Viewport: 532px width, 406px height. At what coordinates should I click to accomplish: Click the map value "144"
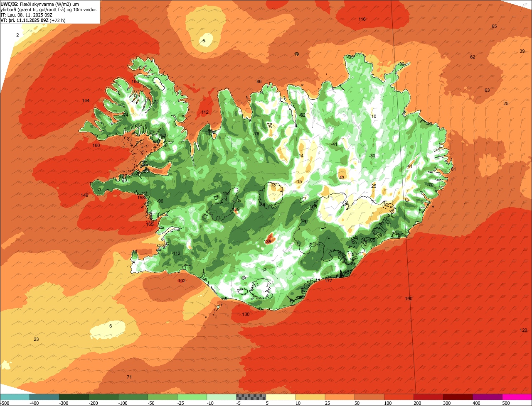(x=86, y=100)
